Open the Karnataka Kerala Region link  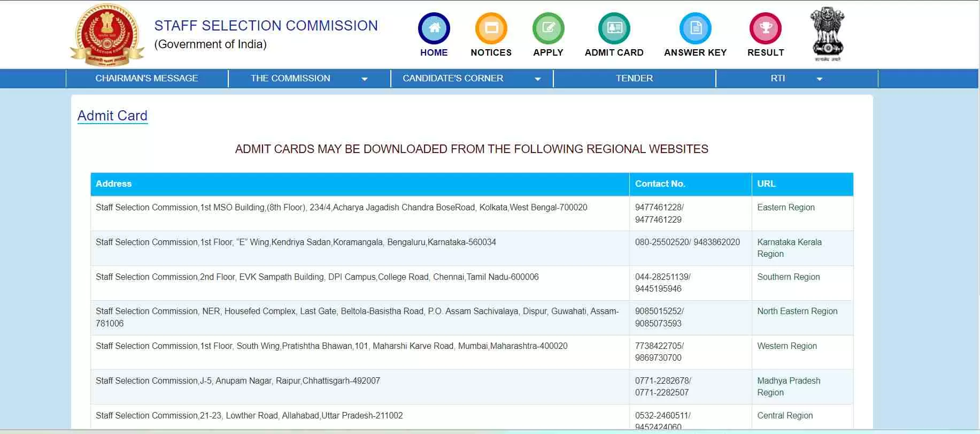coord(789,248)
